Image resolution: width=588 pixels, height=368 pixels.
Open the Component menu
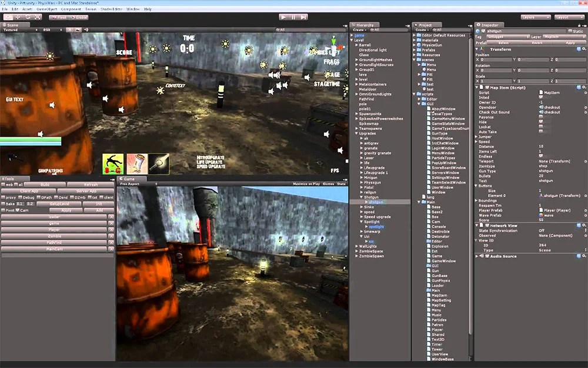click(71, 9)
